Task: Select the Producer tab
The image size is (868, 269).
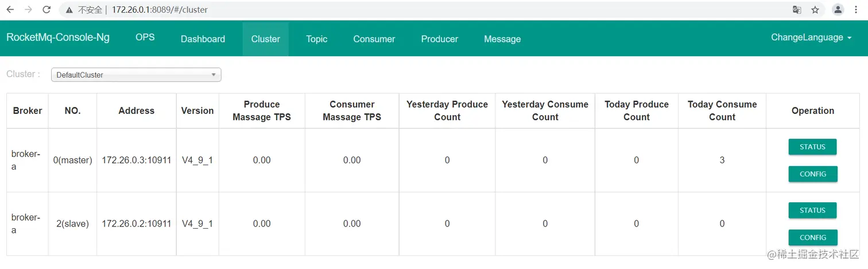Action: click(x=439, y=39)
